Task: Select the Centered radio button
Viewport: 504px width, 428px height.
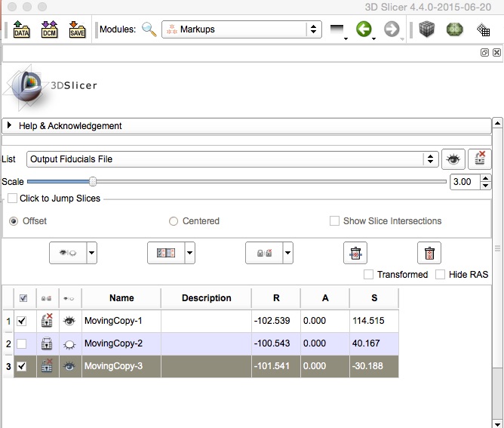Action: point(174,221)
